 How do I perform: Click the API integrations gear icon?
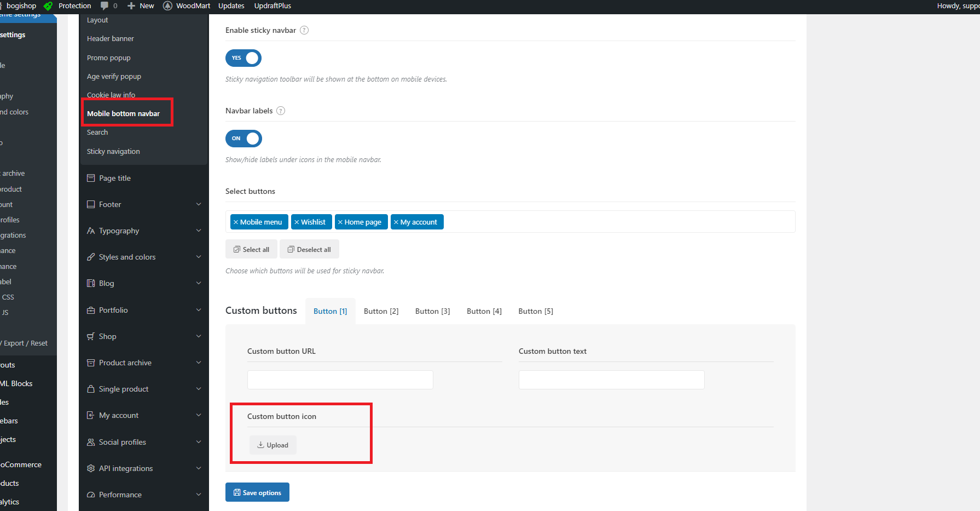pyautogui.click(x=91, y=468)
